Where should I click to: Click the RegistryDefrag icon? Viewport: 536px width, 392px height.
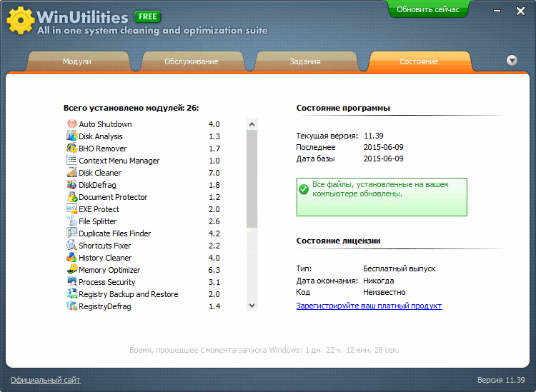[x=71, y=306]
